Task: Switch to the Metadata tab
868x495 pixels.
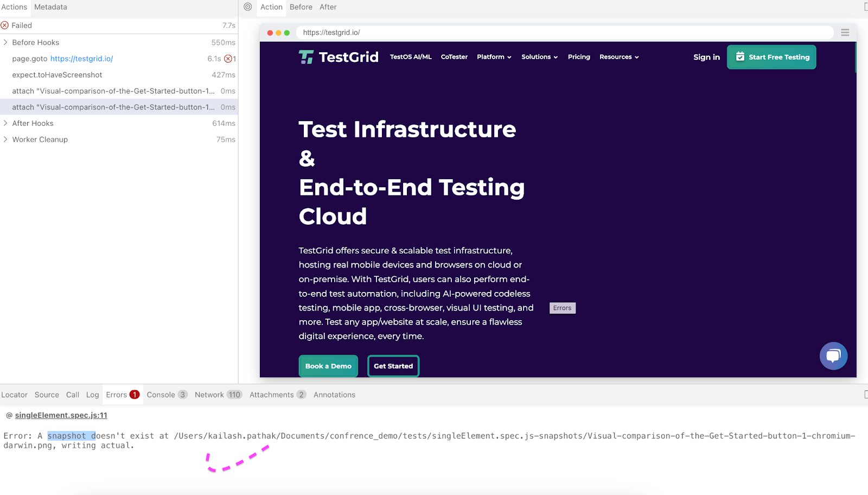Action: click(x=51, y=7)
